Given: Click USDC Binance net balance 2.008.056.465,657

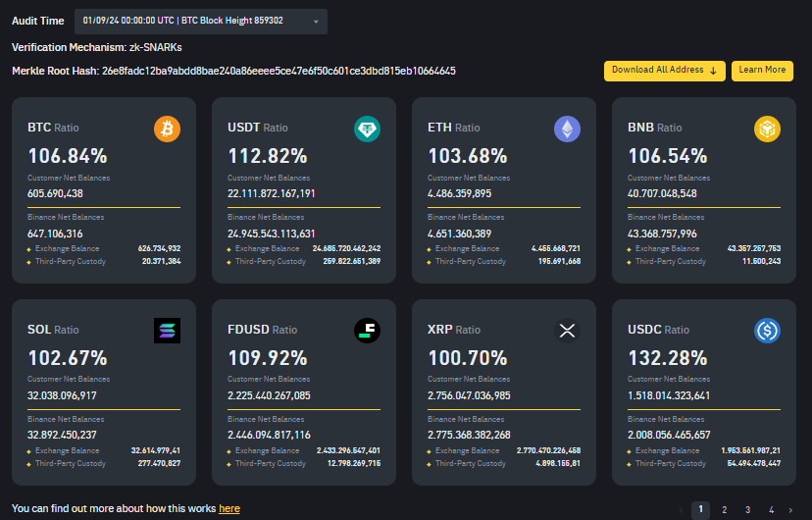Looking at the screenshot, I should pyautogui.click(x=669, y=435).
